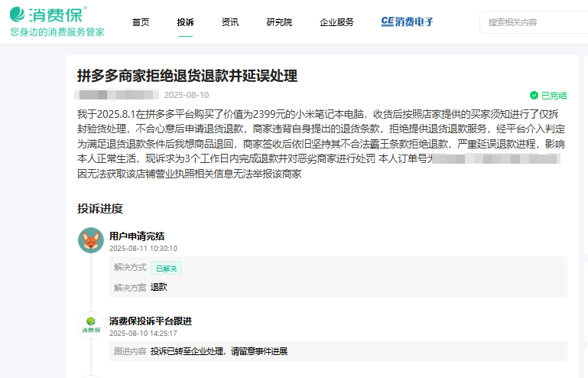
Task: Open the 消费保 logo homepage
Action: (x=48, y=15)
